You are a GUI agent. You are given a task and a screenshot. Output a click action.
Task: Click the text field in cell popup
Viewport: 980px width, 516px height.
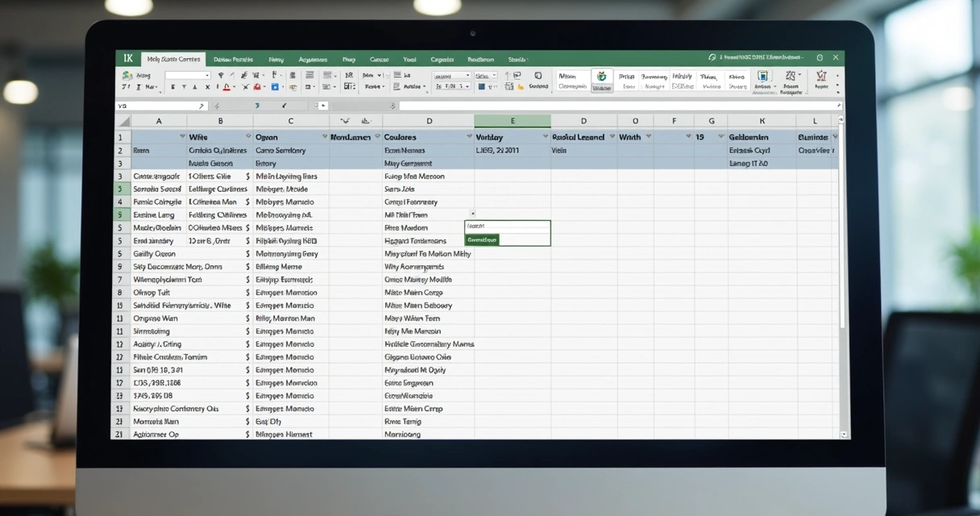click(x=508, y=227)
